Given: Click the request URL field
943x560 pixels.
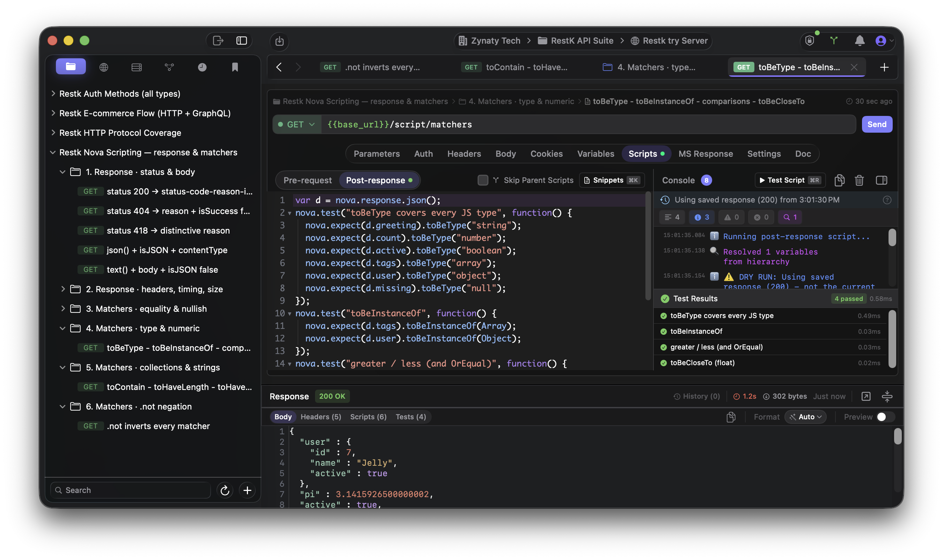Looking at the screenshot, I should [588, 124].
